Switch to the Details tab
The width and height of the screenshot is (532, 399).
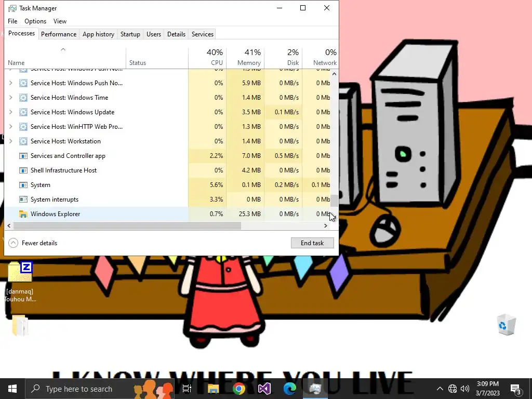(x=177, y=34)
